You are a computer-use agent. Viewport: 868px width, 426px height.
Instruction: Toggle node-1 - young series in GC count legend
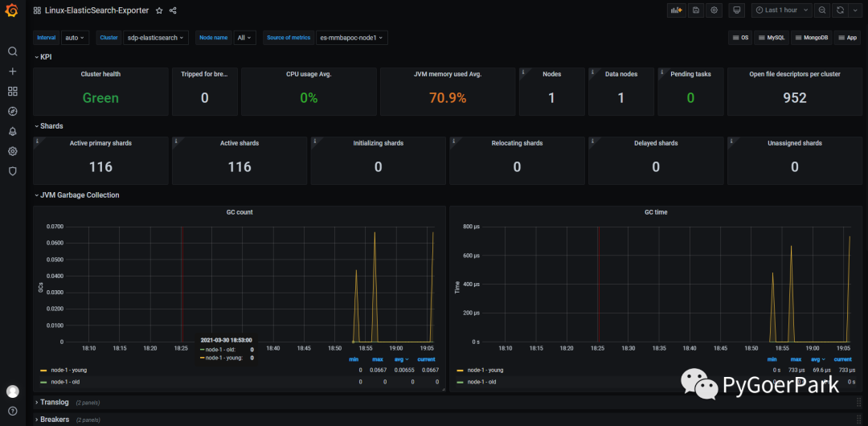point(68,370)
